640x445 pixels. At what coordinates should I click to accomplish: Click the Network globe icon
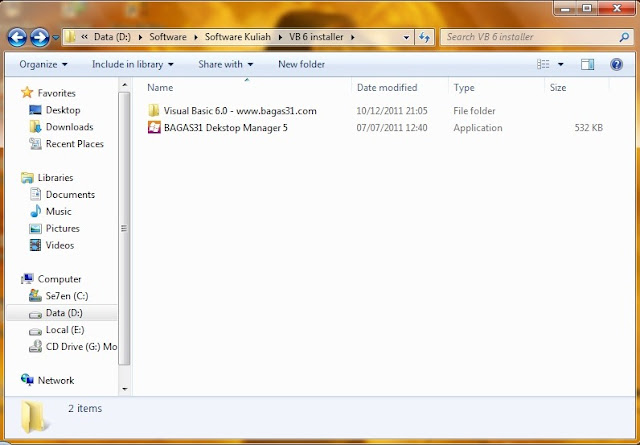tap(27, 380)
